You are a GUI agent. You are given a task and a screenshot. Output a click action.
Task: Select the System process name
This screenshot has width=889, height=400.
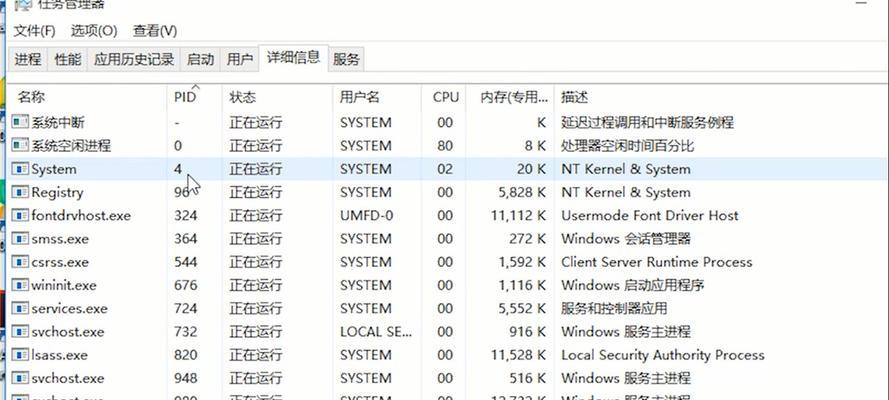(x=54, y=169)
